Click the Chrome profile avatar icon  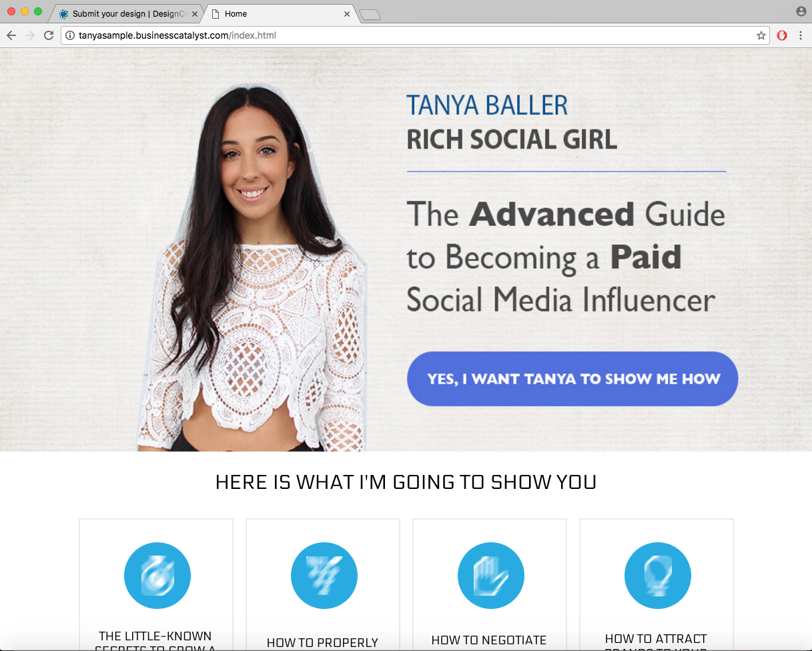point(801,11)
